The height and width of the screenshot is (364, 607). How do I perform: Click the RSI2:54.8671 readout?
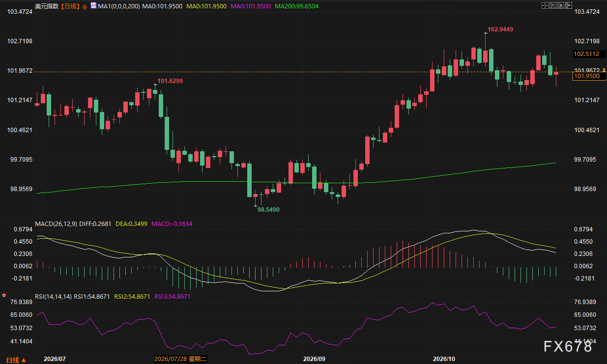pos(132,297)
